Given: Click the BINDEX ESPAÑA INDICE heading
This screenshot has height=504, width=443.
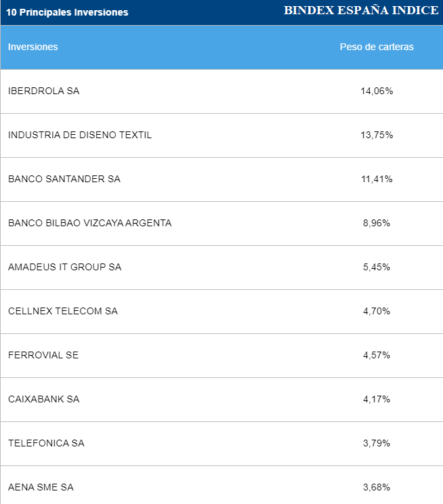Looking at the screenshot, I should click(361, 11).
